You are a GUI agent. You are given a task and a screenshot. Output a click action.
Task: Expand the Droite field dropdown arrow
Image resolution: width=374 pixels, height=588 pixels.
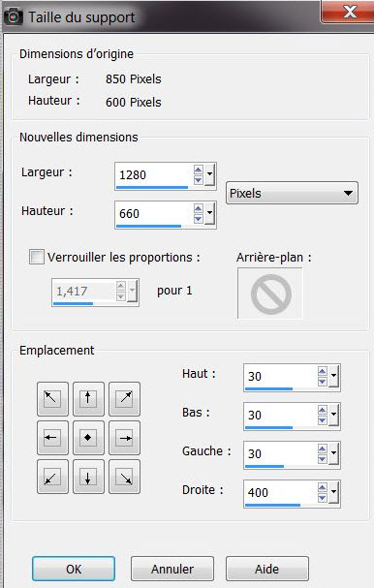(x=333, y=492)
